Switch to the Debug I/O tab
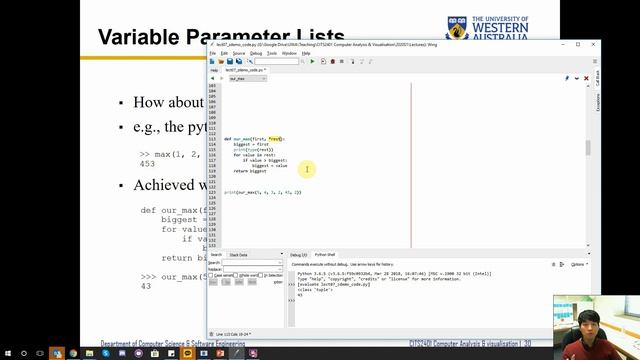640x360 pixels. point(299,255)
